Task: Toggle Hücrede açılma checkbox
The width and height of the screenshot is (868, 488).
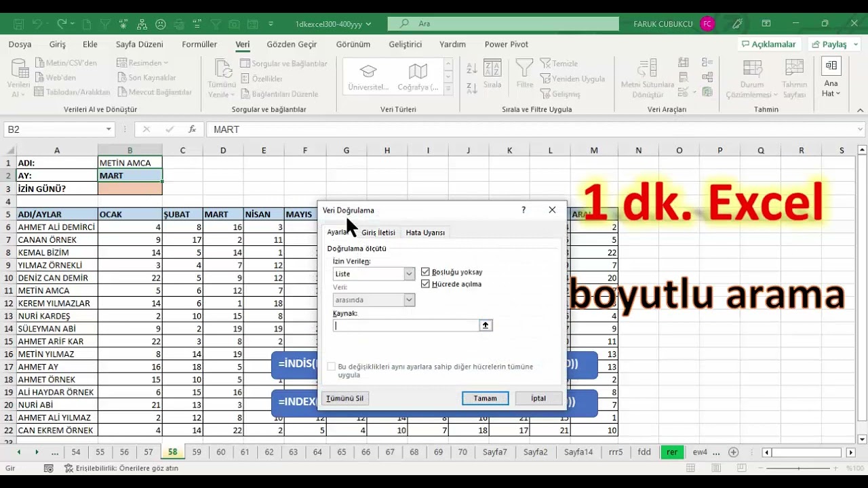Action: pos(425,284)
